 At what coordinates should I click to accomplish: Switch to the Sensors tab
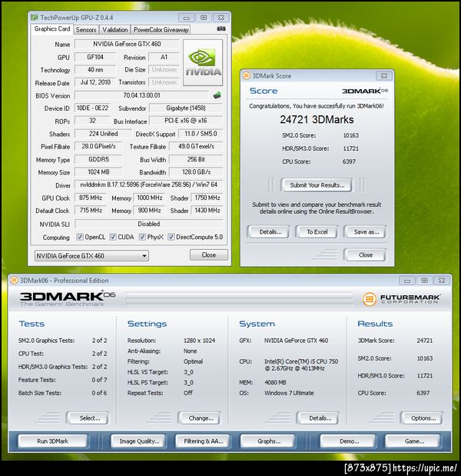(x=86, y=30)
